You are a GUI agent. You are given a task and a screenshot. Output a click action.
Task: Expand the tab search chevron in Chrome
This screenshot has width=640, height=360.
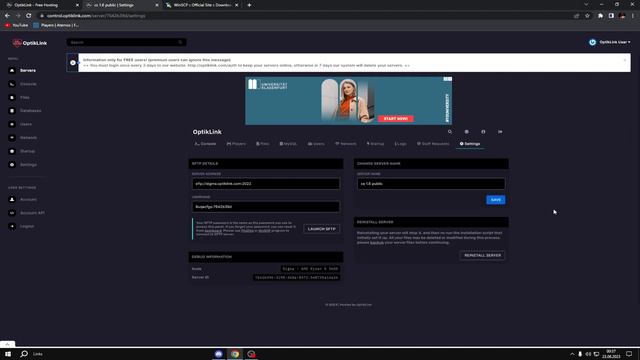pos(586,4)
